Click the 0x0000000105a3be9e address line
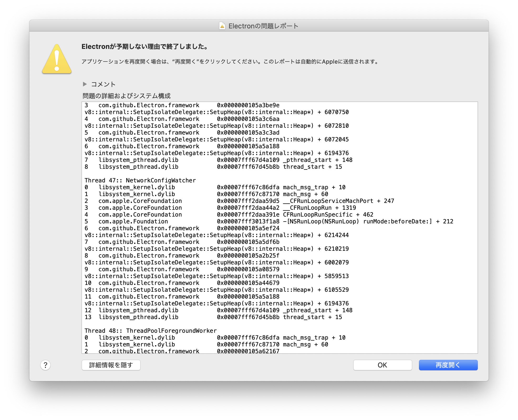 point(182,105)
